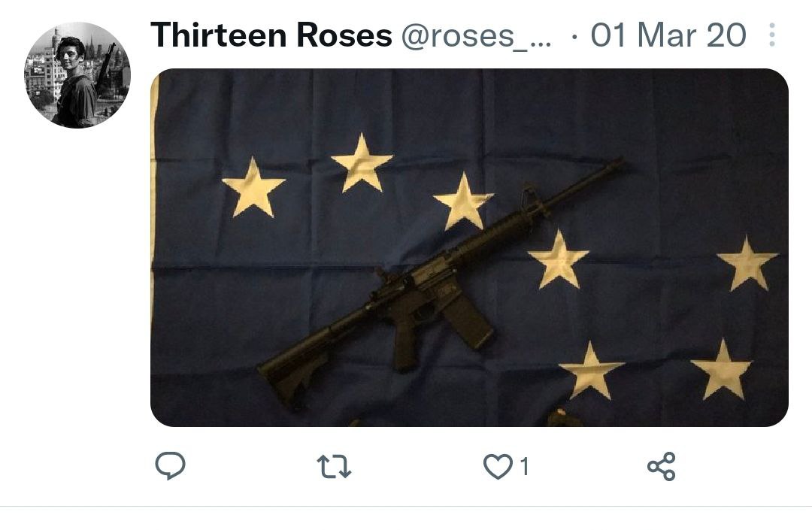This screenshot has width=812, height=530.
Task: Visit the "Thirteen Roses" display name
Action: 271,35
